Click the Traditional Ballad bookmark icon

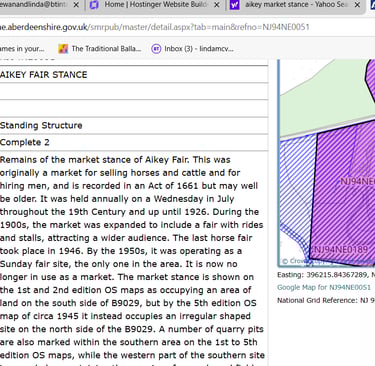point(63,49)
